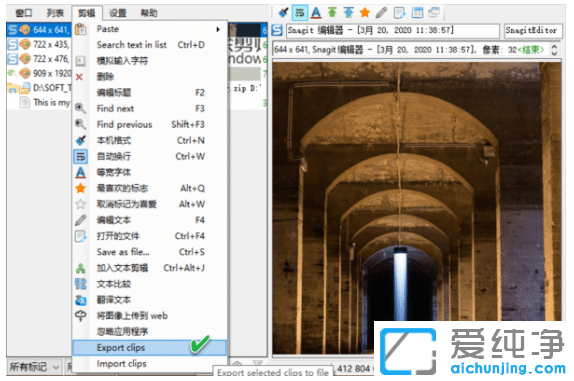
Task: Choose 取消标记为喜爱 menu entry
Action: (150, 204)
